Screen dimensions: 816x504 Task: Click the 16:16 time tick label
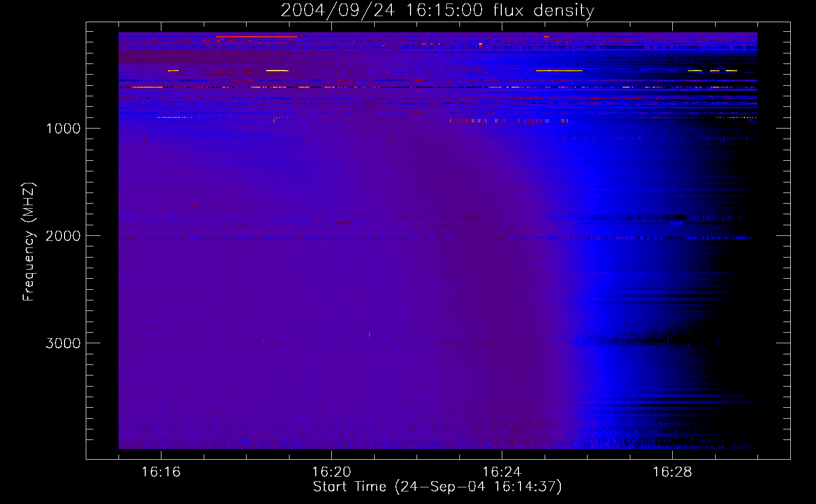pos(161,472)
